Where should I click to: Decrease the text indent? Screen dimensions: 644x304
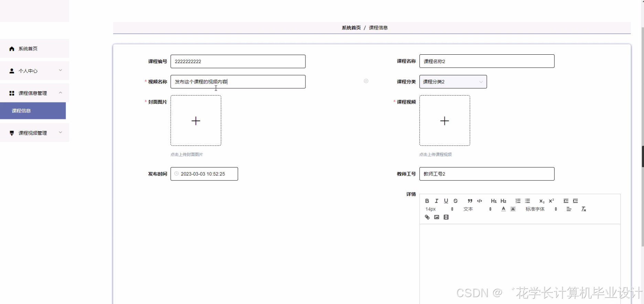tap(566, 201)
